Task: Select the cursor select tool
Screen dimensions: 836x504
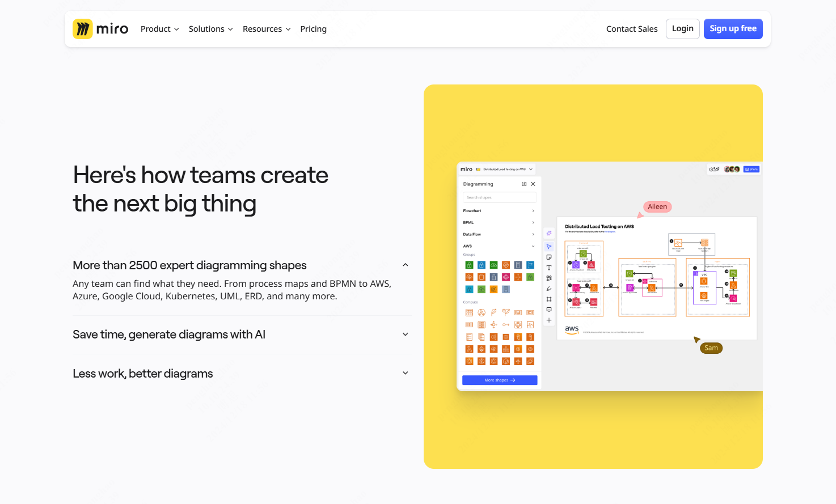Action: click(x=549, y=247)
